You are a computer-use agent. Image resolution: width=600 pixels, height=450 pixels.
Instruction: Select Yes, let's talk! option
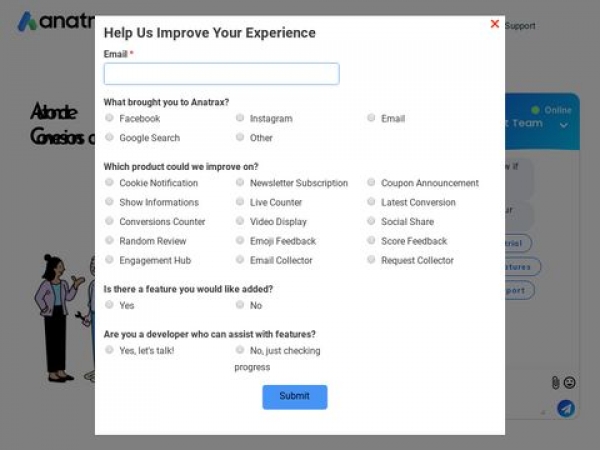point(109,350)
